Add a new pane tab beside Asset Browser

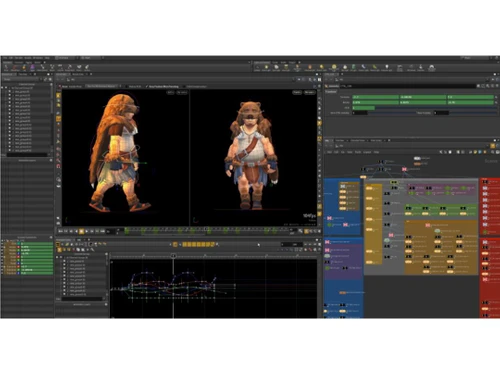coord(389,140)
